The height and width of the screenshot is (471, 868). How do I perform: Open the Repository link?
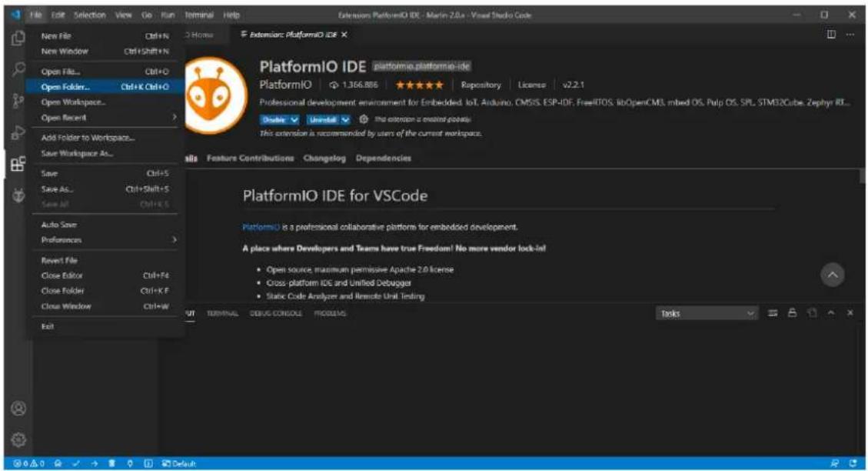481,85
